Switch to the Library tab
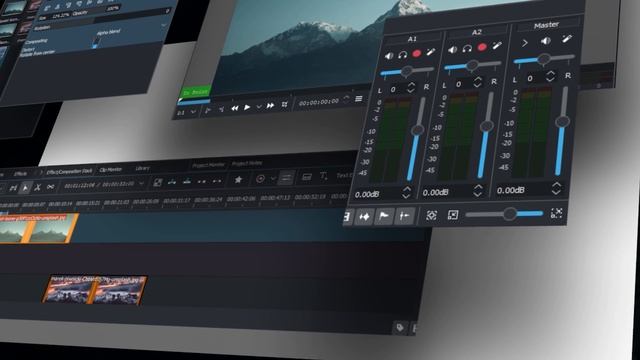The image size is (640, 360). click(x=142, y=168)
